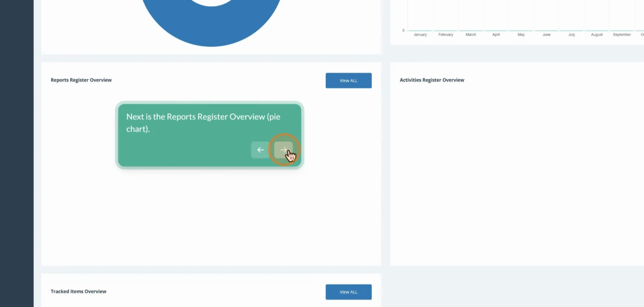Viewport: 644px width, 307px height.
Task: Click the tooltip text about the pie chart
Action: (x=203, y=123)
